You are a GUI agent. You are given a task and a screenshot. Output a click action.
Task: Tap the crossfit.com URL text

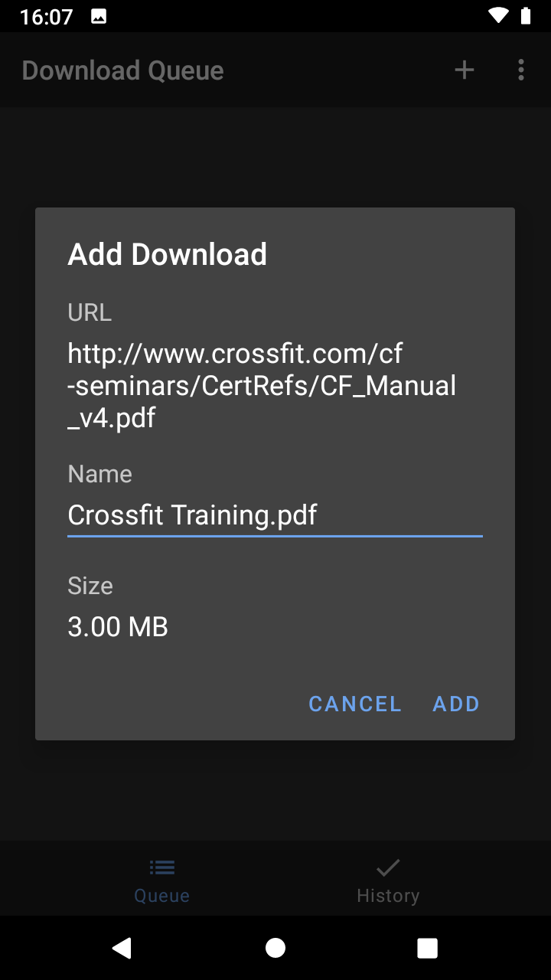[x=262, y=385]
